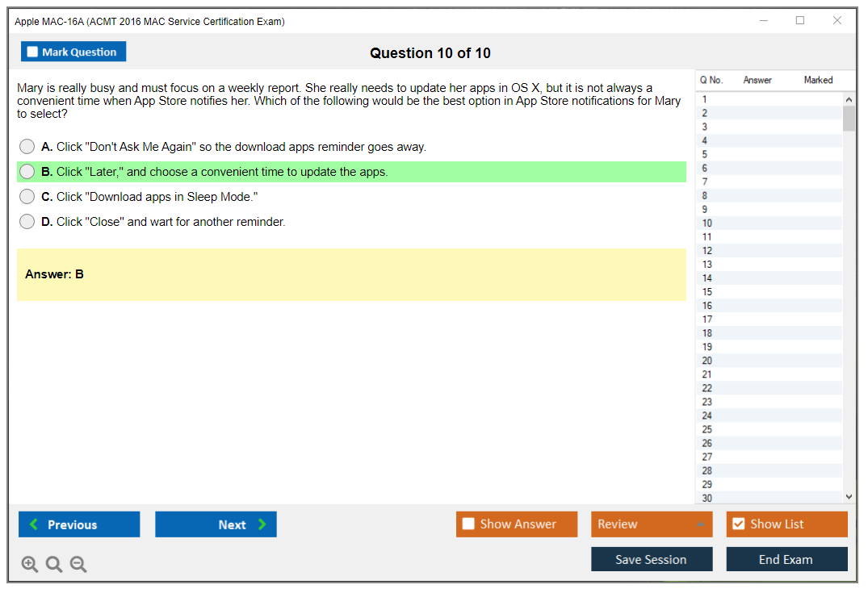
Task: Go to the Previous question
Action: pos(79,524)
